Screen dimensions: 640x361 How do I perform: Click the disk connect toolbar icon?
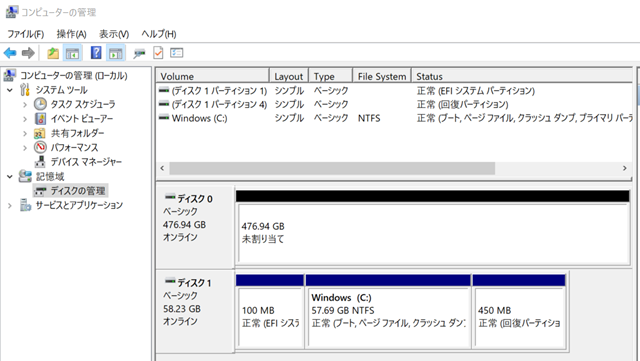tap(139, 53)
